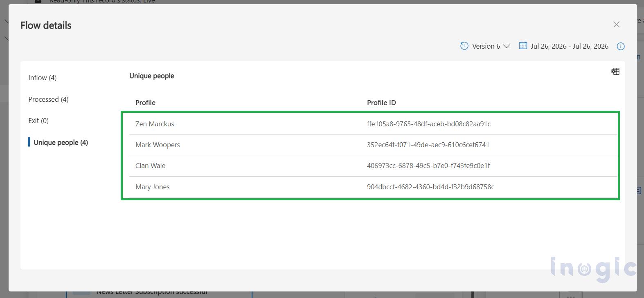
Task: Select the Mary Jones profile name
Action: tap(153, 187)
